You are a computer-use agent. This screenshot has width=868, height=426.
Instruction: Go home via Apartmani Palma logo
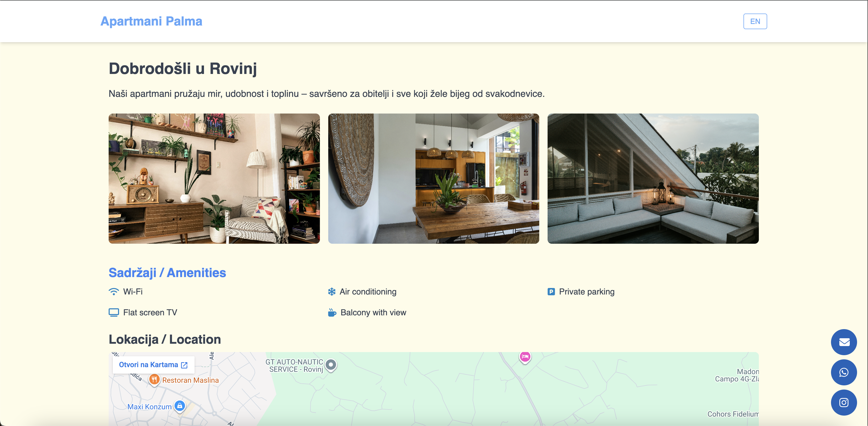click(x=151, y=21)
